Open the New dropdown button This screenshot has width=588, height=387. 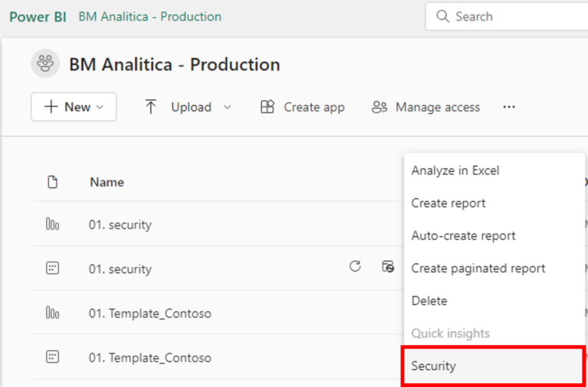(x=73, y=107)
